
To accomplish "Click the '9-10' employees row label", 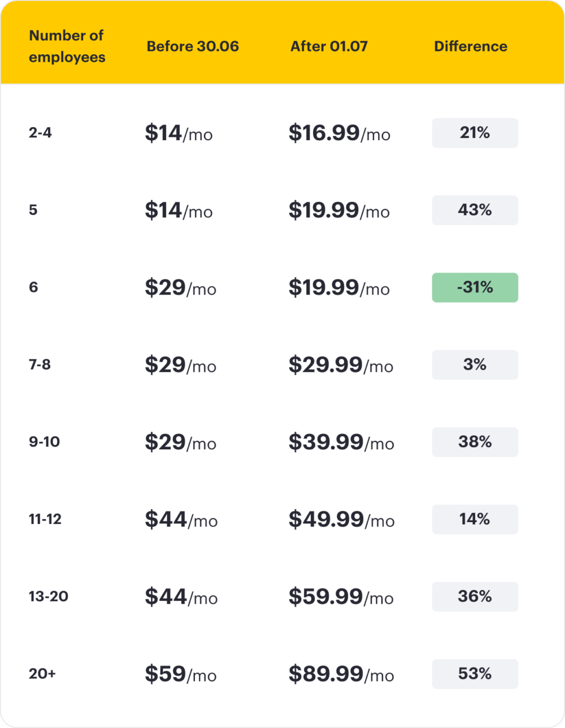I will 44,442.
